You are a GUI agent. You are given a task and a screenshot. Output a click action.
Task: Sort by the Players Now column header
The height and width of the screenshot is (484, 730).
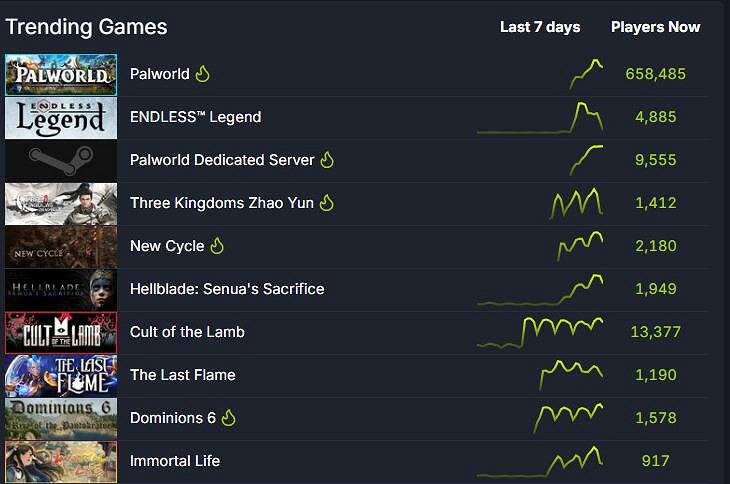655,27
